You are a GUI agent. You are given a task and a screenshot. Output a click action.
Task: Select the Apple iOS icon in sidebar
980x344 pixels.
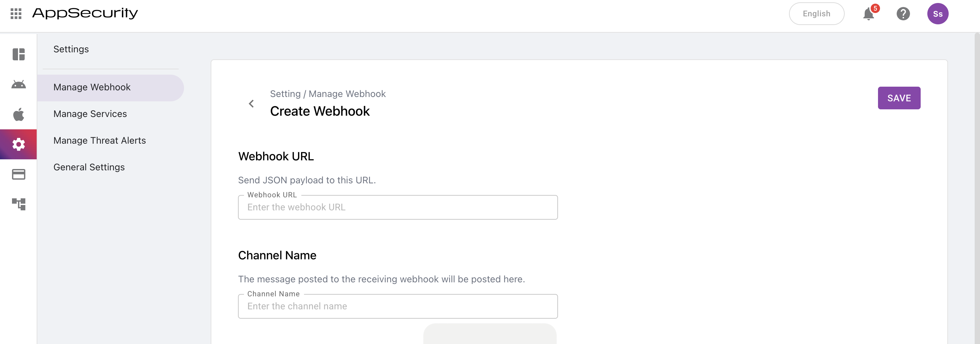19,115
